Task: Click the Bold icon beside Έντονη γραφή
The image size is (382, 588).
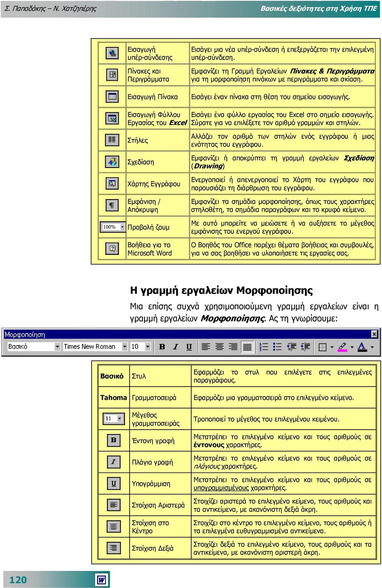Action: pyautogui.click(x=114, y=440)
